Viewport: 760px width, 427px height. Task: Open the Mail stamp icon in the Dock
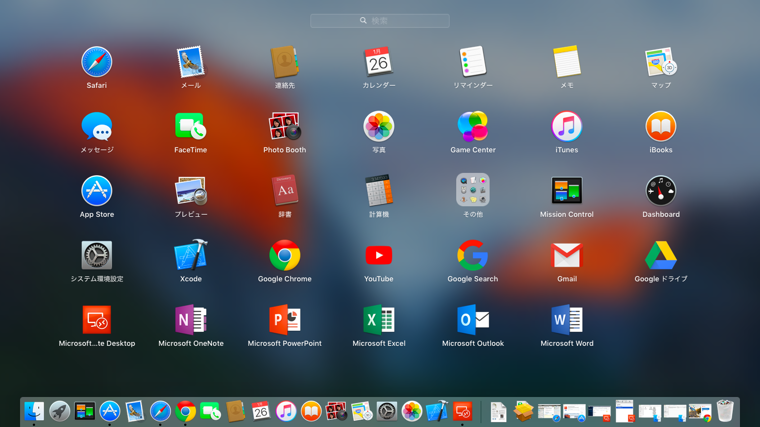(x=135, y=411)
